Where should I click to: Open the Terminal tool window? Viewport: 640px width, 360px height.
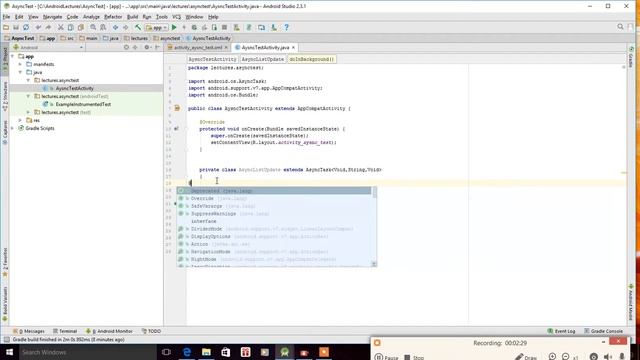pyautogui.click(x=64, y=331)
